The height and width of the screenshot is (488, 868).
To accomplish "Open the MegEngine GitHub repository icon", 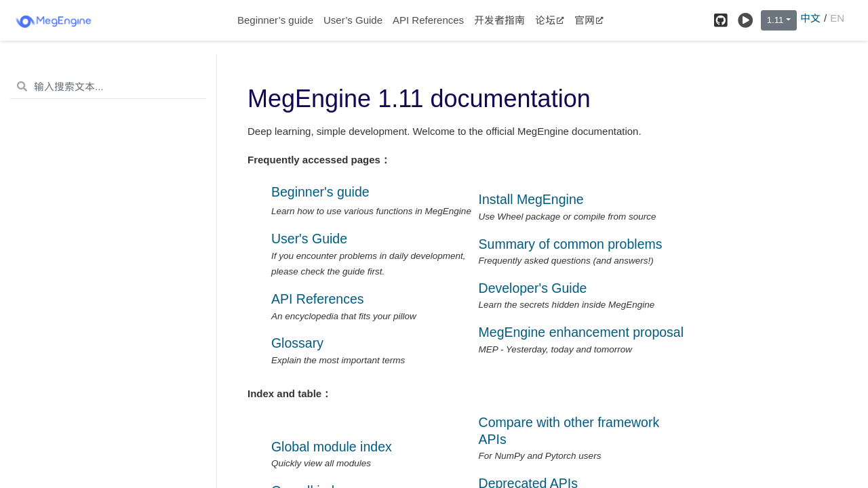I will click(721, 20).
